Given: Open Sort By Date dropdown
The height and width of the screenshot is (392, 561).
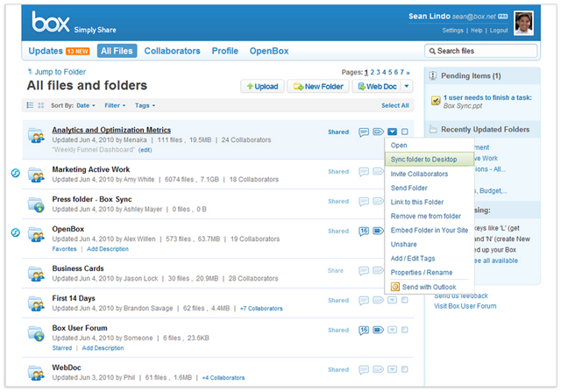Looking at the screenshot, I should (86, 105).
